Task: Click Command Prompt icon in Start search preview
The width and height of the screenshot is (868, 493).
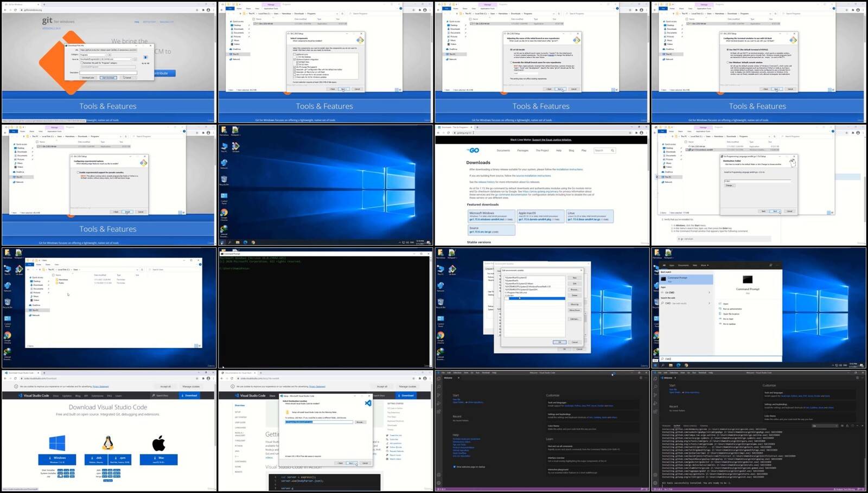Action: pos(748,279)
